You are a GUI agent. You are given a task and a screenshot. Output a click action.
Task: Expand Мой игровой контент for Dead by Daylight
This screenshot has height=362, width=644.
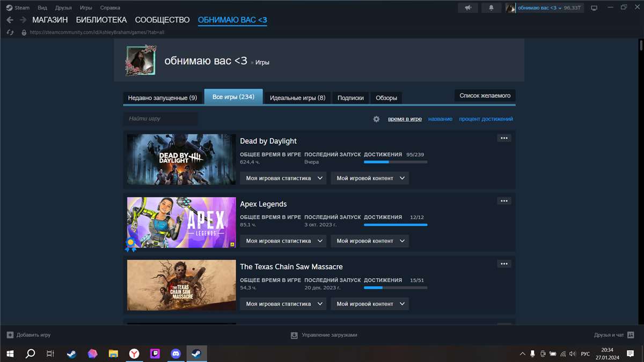tap(369, 178)
